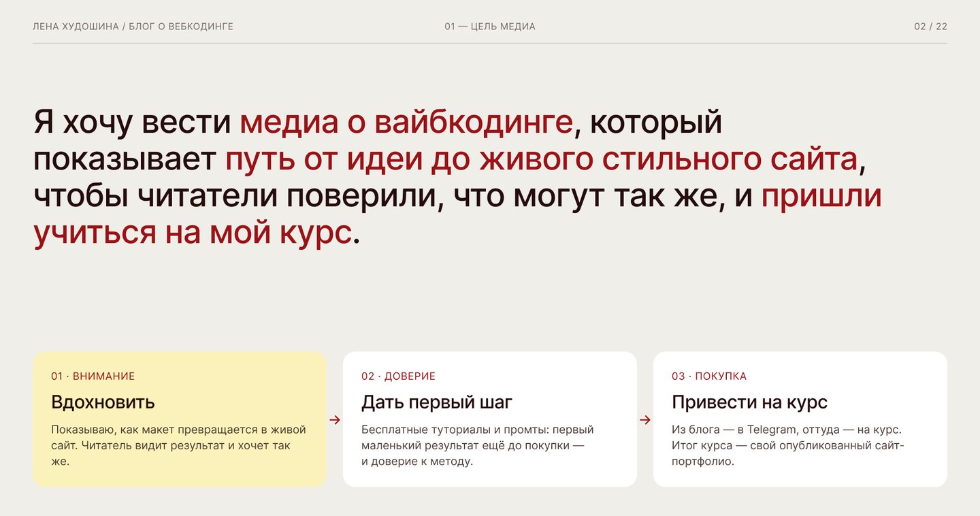Click the header text "ЛЕНА ХУДОШИНА / БЛОГ О ВЕБКОДИНГЕ"
980x516 pixels.
(x=133, y=27)
